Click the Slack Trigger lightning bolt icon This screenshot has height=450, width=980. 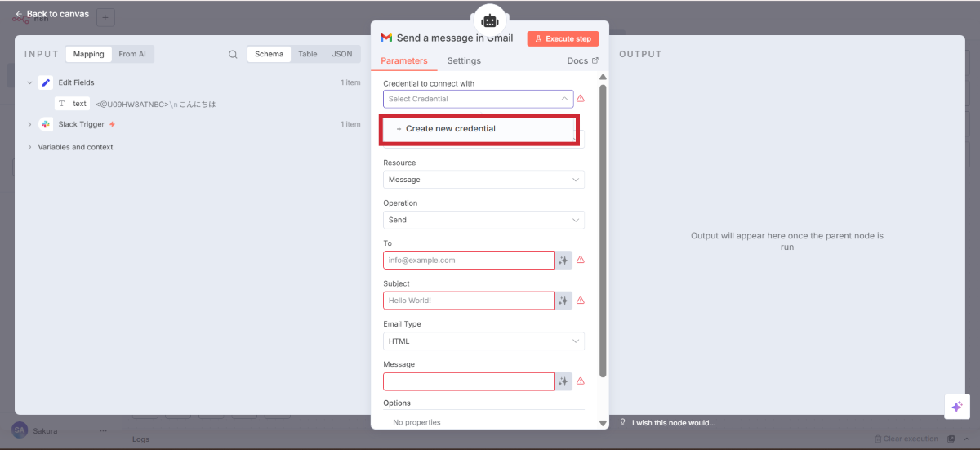point(112,124)
